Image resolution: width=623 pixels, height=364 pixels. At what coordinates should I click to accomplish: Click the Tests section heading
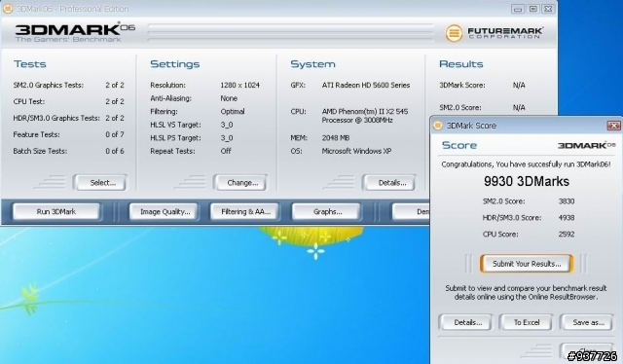coord(30,64)
